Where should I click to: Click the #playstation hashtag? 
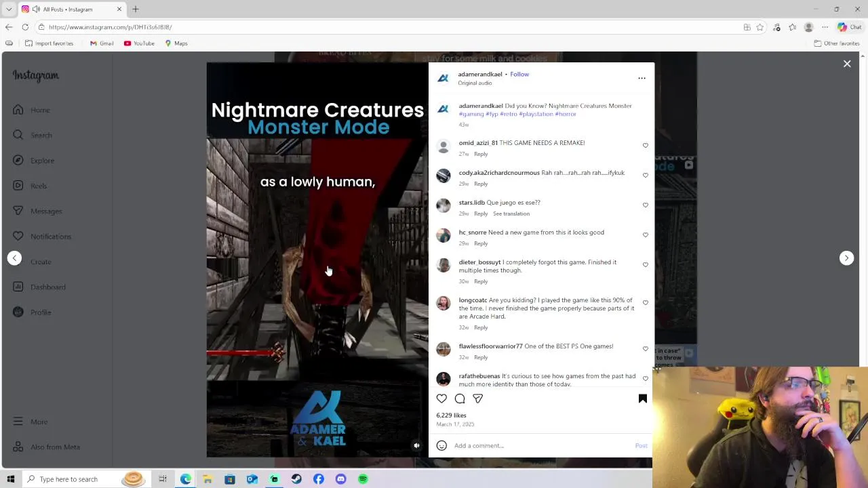(536, 114)
